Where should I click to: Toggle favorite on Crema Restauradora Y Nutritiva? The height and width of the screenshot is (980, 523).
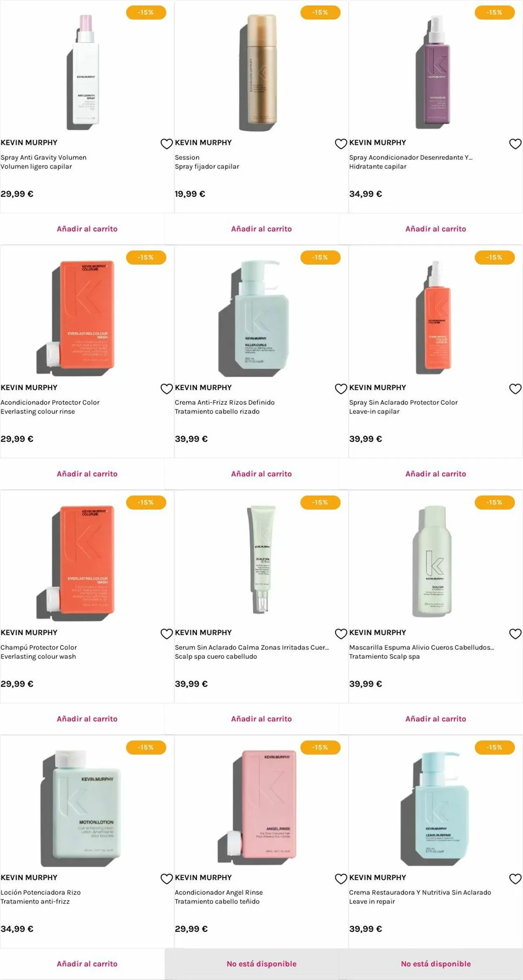[x=515, y=879]
